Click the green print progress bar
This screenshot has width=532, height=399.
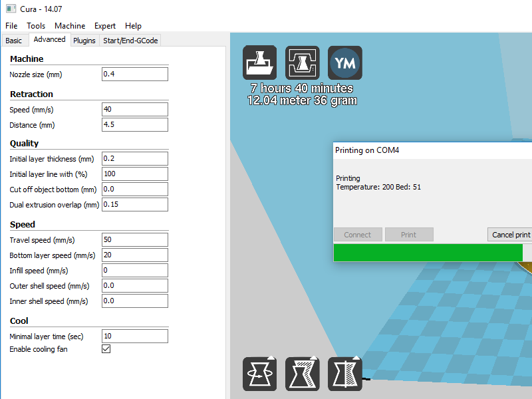click(428, 253)
